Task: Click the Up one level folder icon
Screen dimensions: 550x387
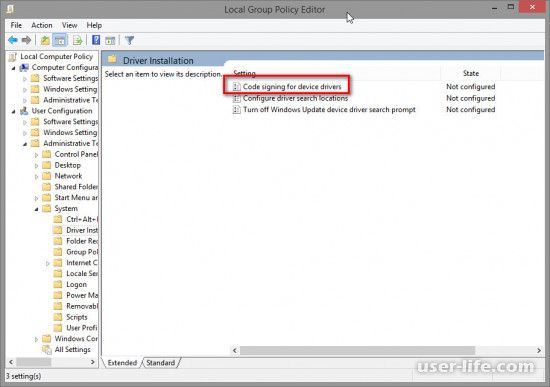Action: click(x=45, y=40)
